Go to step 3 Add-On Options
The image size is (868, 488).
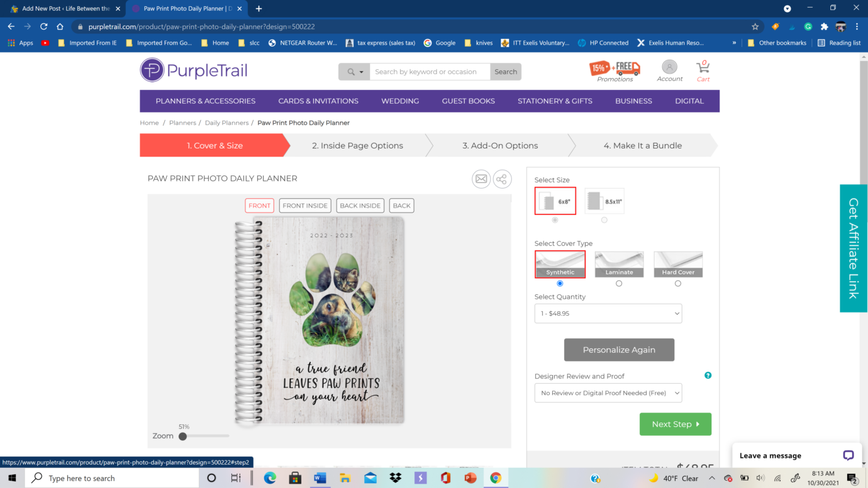(501, 145)
